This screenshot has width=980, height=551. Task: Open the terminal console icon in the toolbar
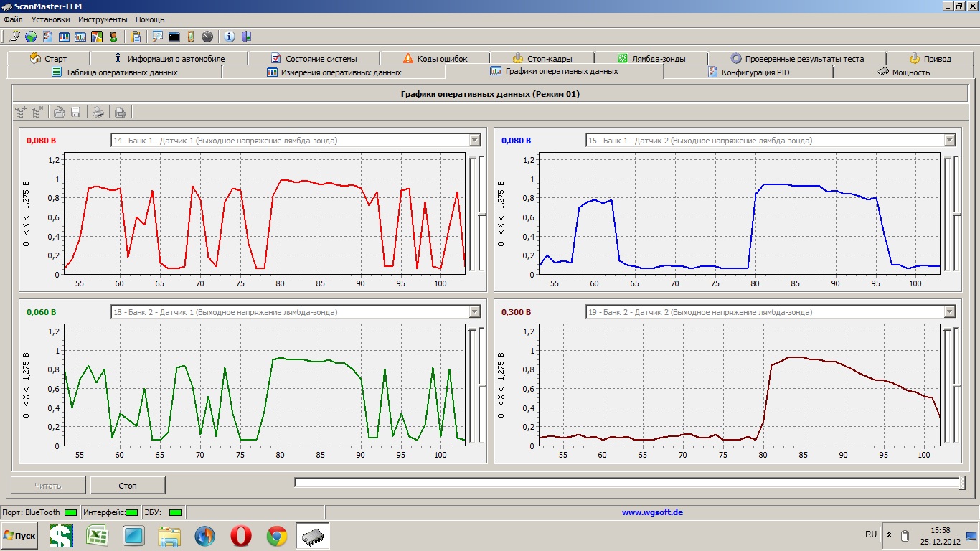pyautogui.click(x=174, y=37)
